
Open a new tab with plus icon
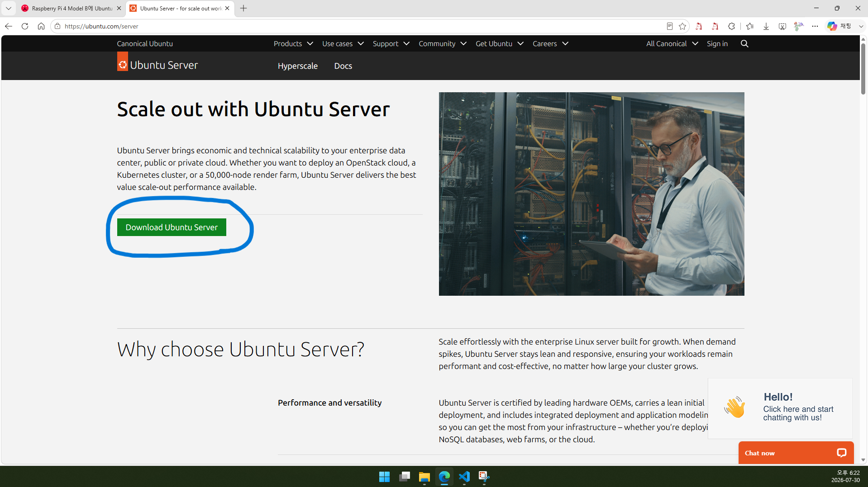tap(243, 8)
